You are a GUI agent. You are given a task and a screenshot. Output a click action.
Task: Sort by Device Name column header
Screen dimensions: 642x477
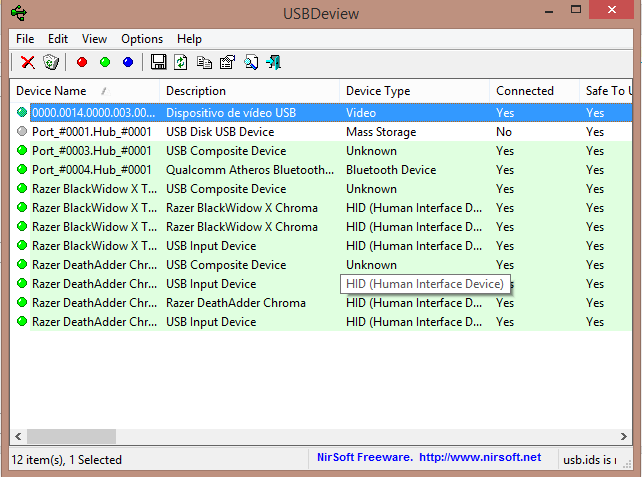point(84,91)
